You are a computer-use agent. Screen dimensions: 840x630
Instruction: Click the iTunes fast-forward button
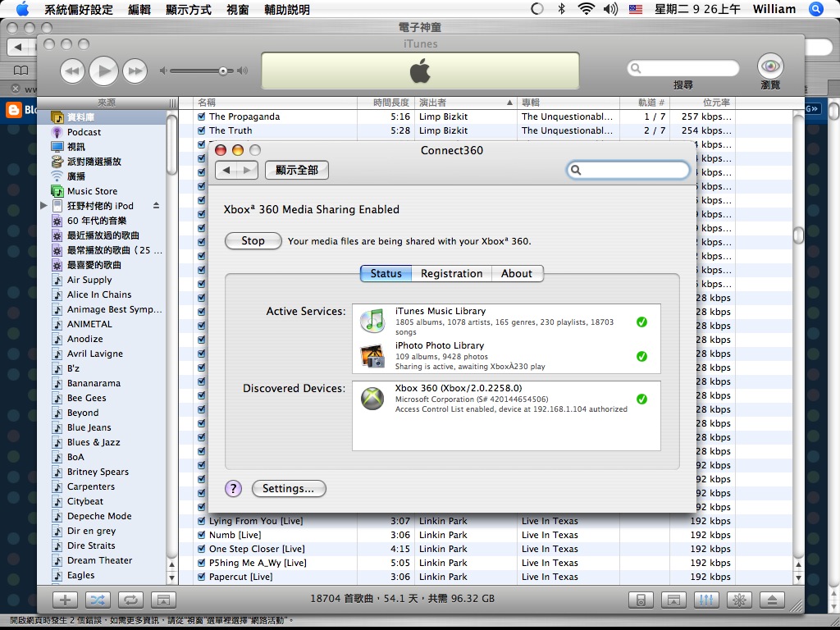point(135,71)
